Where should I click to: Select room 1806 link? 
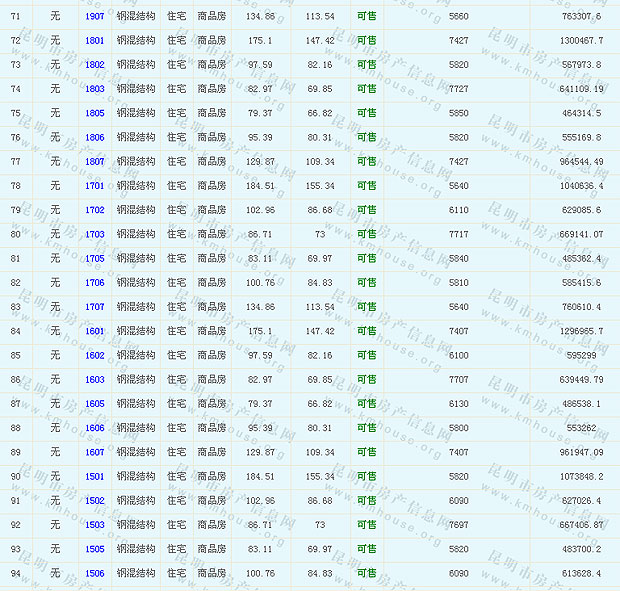pyautogui.click(x=95, y=138)
